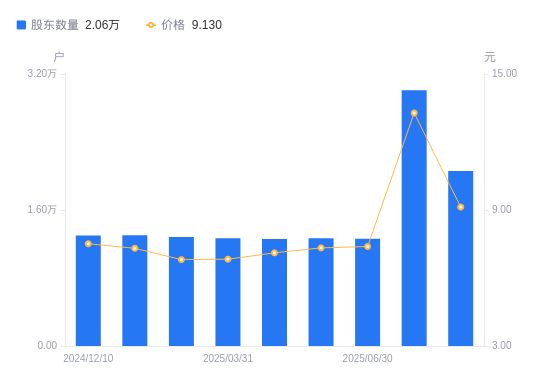Click the 价格 legend label
This screenshot has width=550, height=381.
[173, 25]
